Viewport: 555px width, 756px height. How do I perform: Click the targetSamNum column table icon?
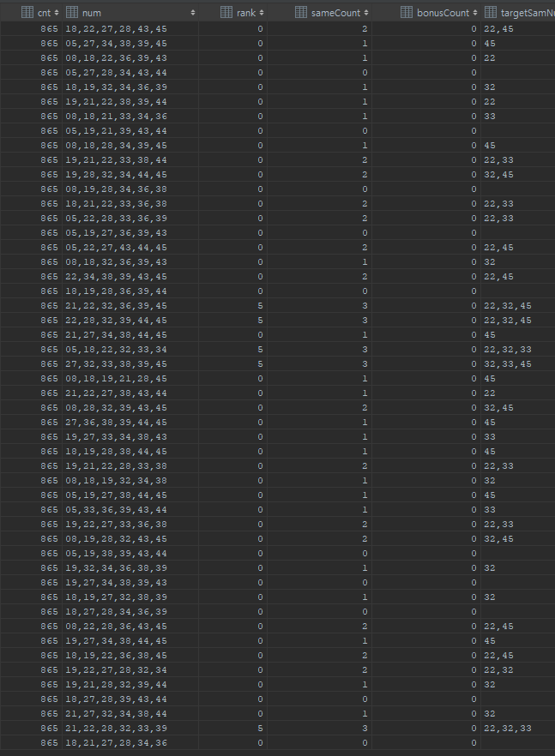coord(491,13)
